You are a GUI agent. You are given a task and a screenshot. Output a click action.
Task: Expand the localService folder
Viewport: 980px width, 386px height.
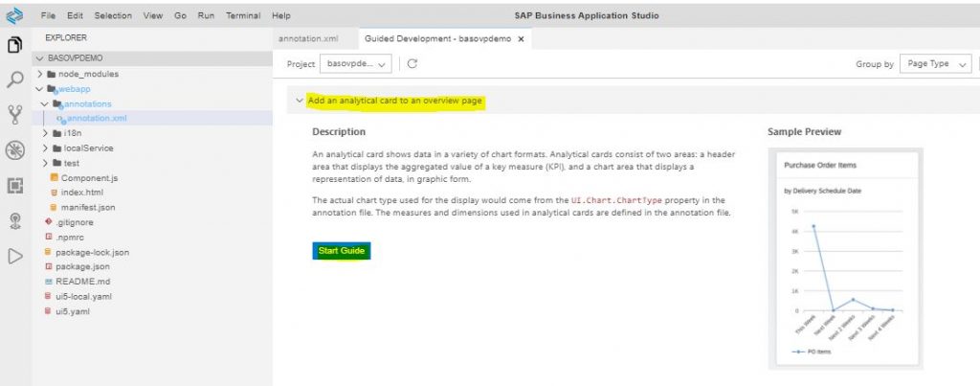coord(46,148)
